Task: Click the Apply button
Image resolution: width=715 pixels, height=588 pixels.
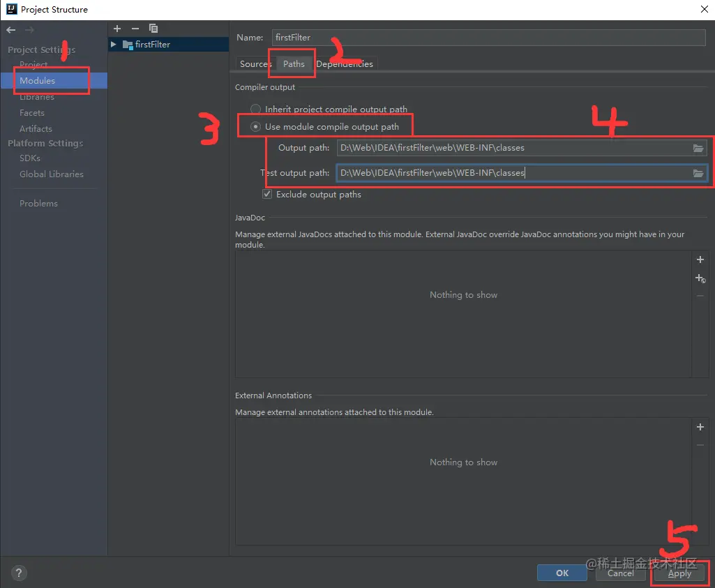Action: (x=679, y=573)
